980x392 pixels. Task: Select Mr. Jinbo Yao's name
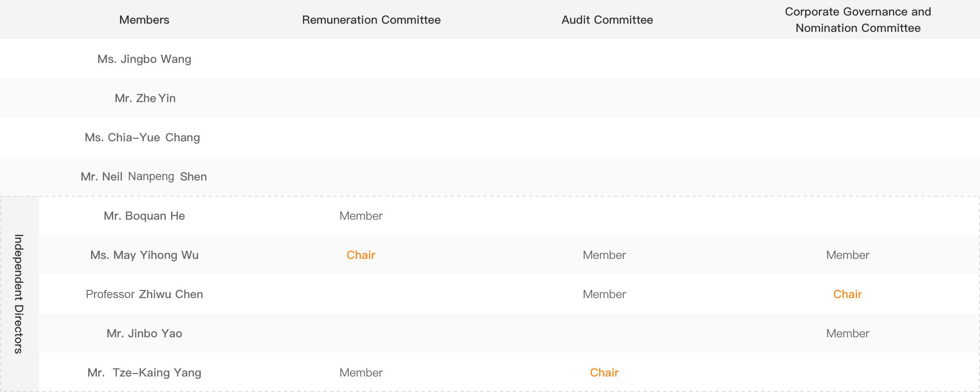(x=144, y=333)
